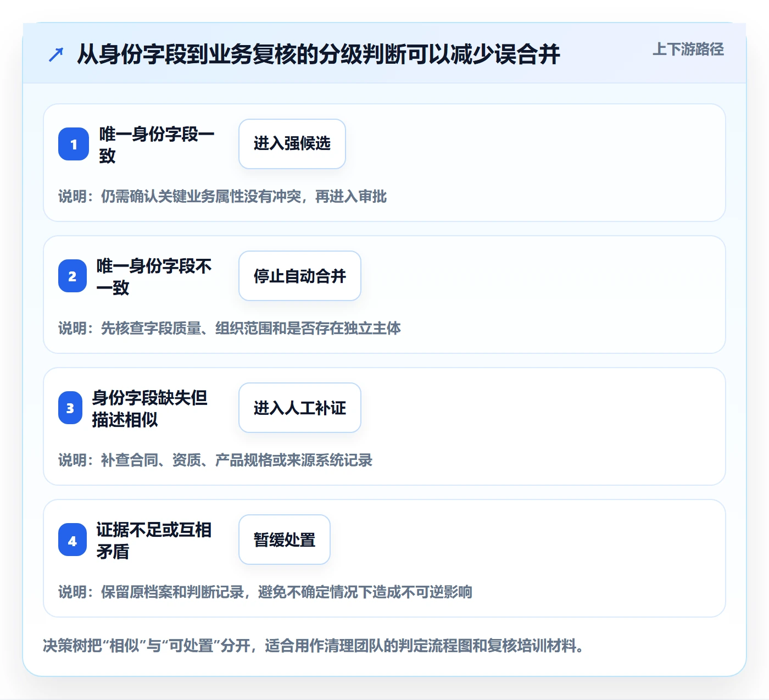
Task: Click the note about 补查合同、资质、产品规格
Action: click(x=215, y=460)
